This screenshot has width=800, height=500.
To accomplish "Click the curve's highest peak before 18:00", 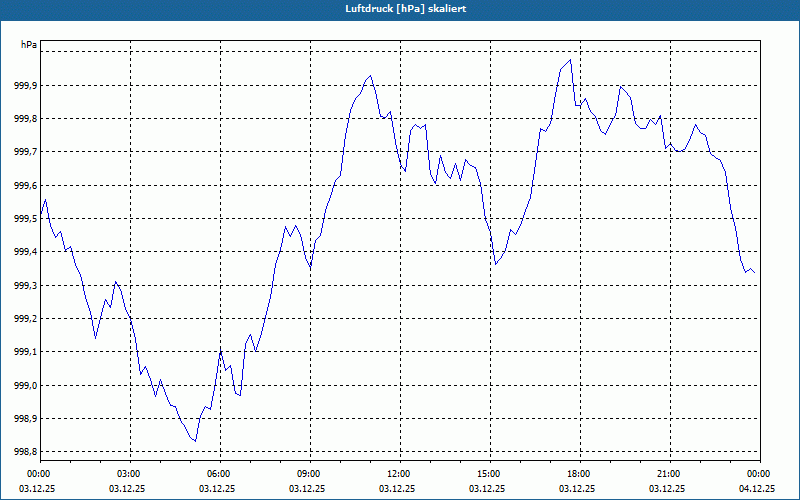I will click(x=570, y=60).
